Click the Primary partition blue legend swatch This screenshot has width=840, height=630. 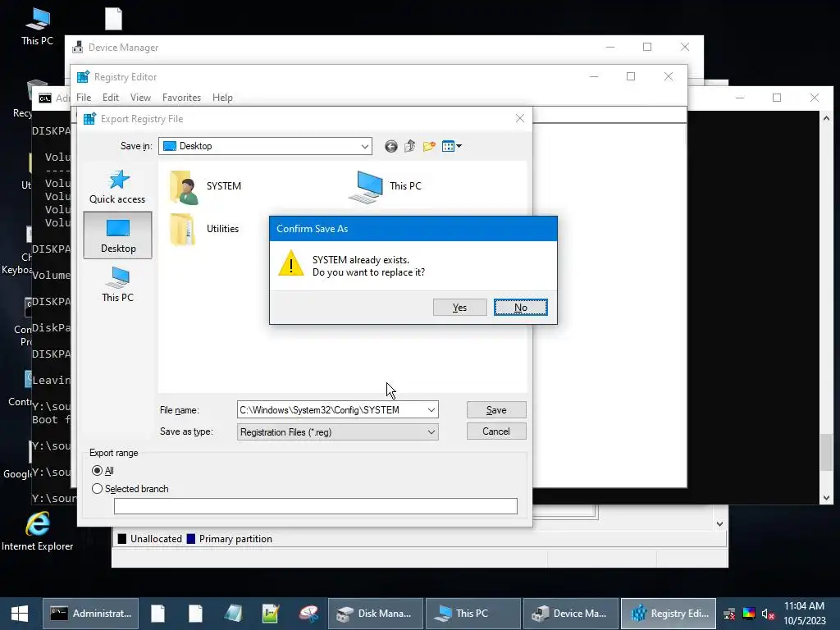[190, 538]
